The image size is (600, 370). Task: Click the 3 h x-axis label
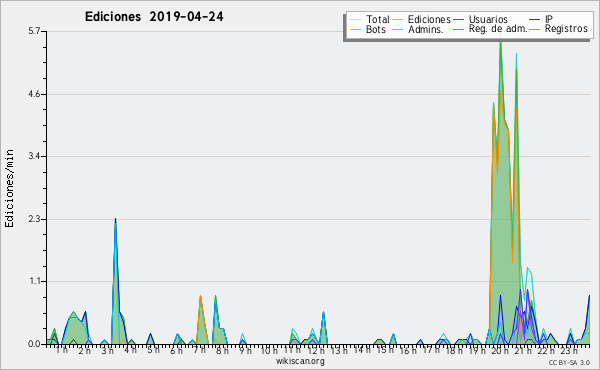(108, 350)
